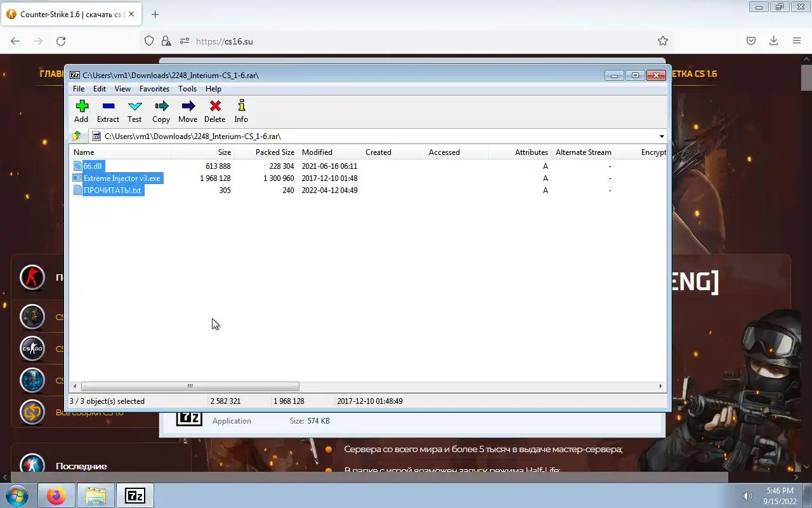Expand the archive path dropdown arrow

tap(661, 136)
